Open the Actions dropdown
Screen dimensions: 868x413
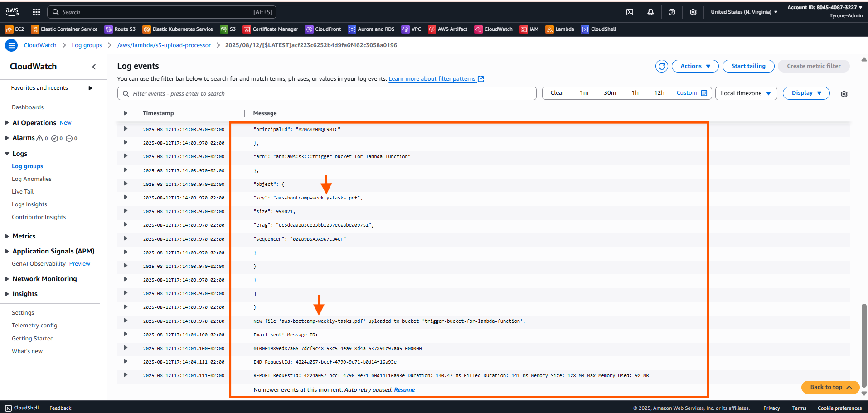click(x=695, y=66)
